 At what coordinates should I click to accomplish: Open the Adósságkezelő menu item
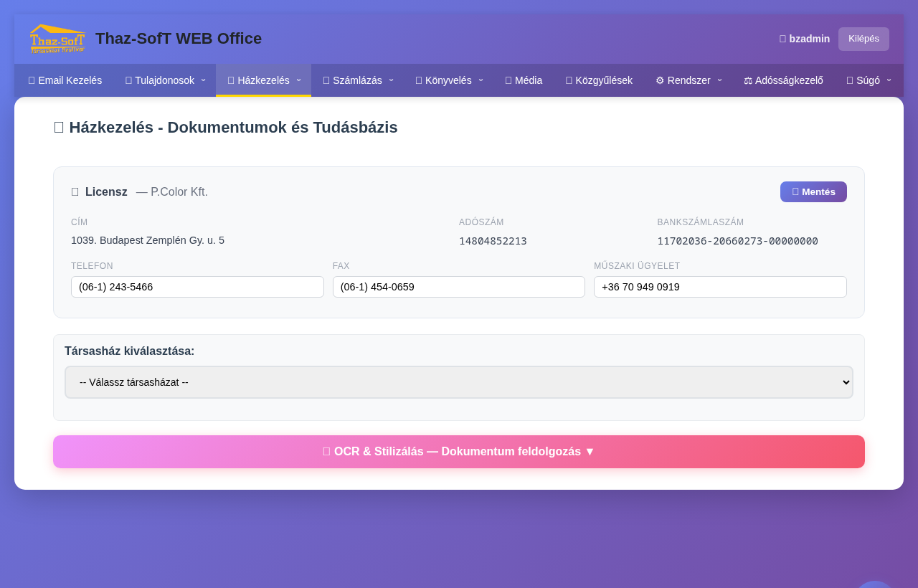783,80
